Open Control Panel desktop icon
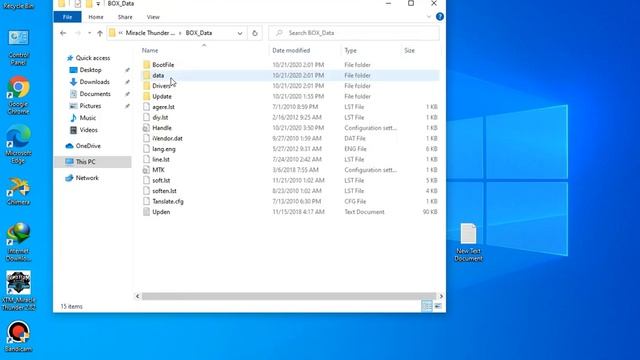 coord(18,47)
